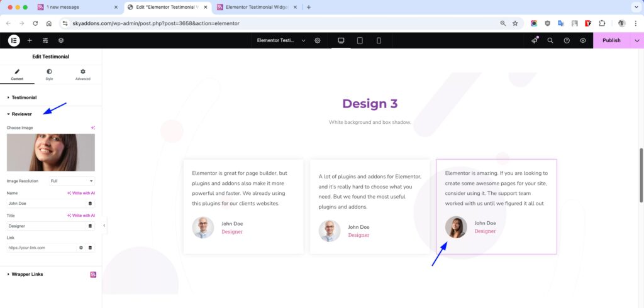644x308 pixels.
Task: Open Chrome three-dot menu
Action: (x=635, y=23)
